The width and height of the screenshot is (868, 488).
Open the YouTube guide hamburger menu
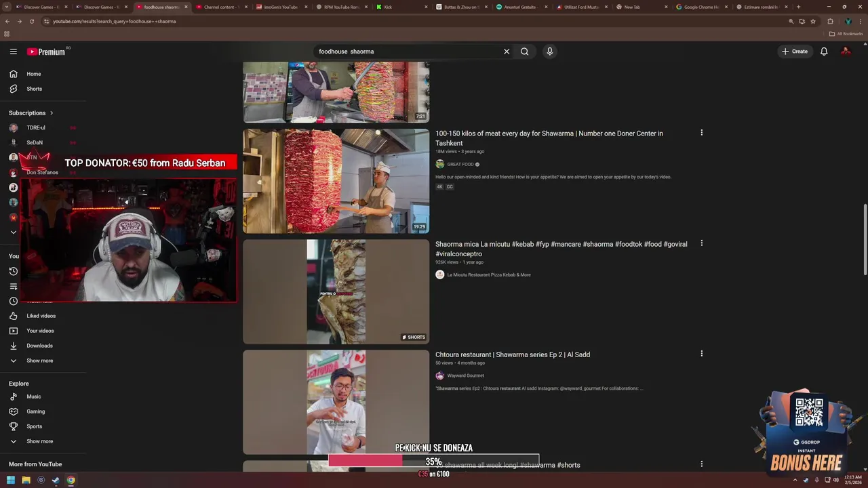(13, 52)
